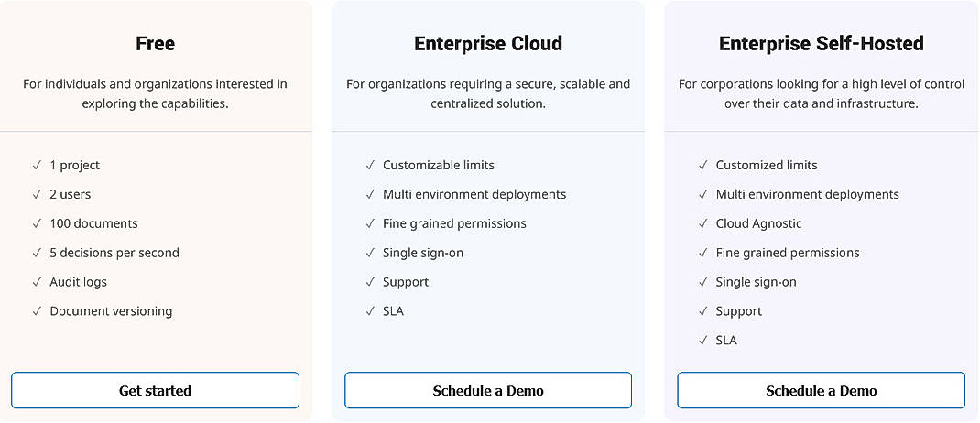Click the checkmark beside Document versioning

click(38, 311)
